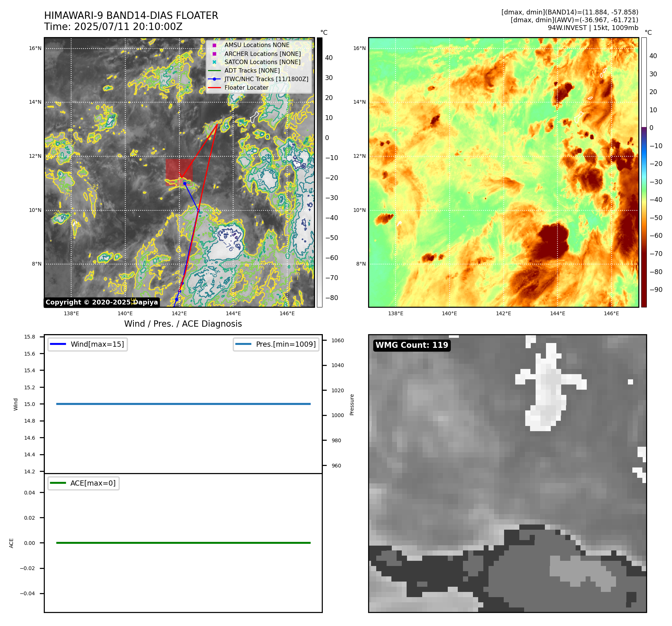Viewport: 672px width, 626px height.
Task: Click the ARCHER Locations magenta square marker
Action: pyautogui.click(x=214, y=54)
